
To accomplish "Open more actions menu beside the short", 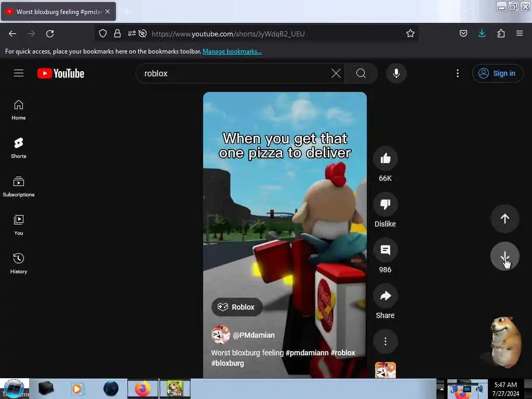I will (385, 341).
